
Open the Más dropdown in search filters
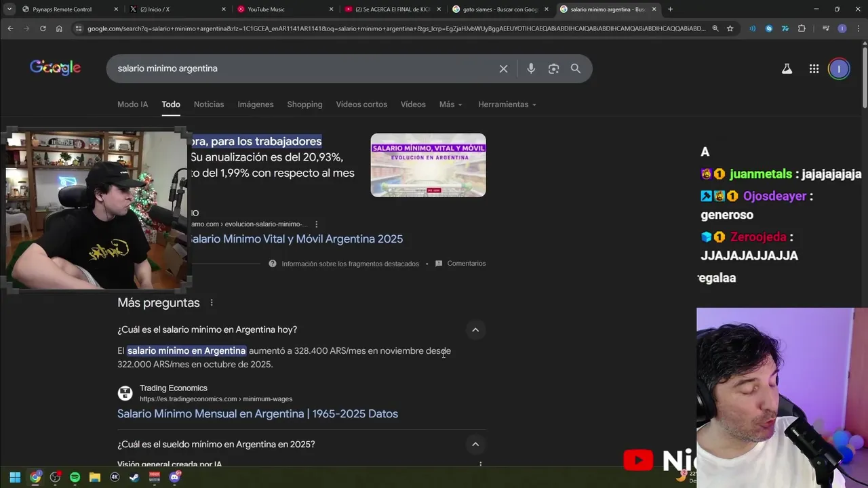(x=450, y=104)
